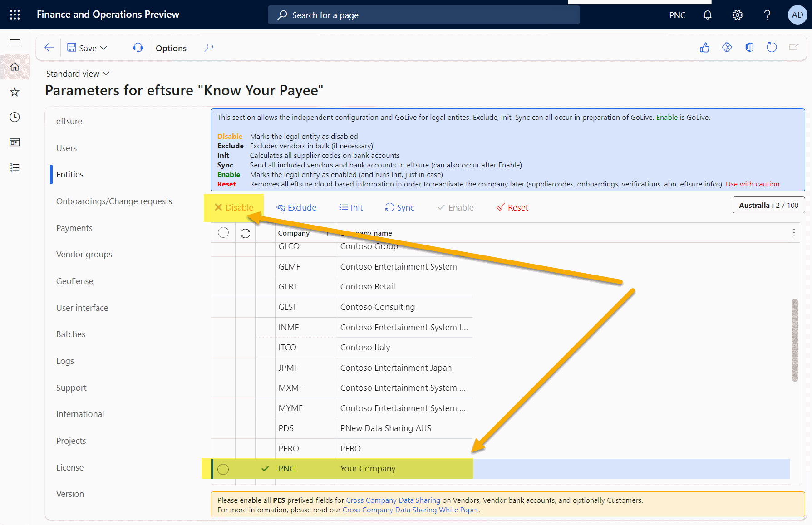Open Cross Company Data Sharing White Paper link
Screen dimensions: 812x525
tap(410, 510)
